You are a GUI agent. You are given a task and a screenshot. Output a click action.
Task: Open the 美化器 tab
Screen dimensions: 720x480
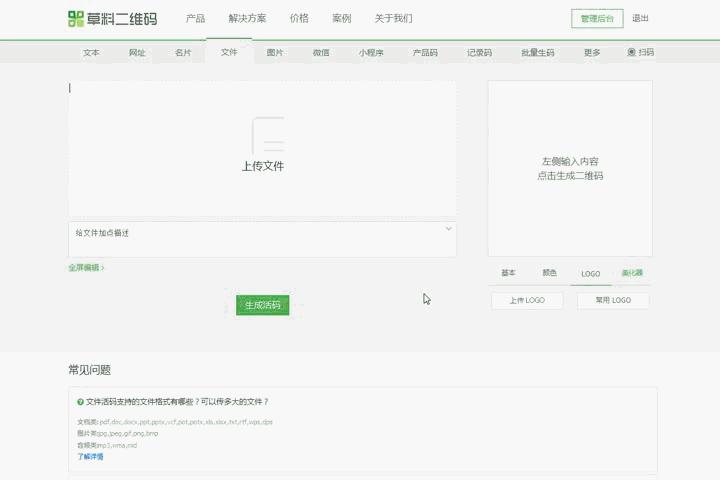coord(632,273)
